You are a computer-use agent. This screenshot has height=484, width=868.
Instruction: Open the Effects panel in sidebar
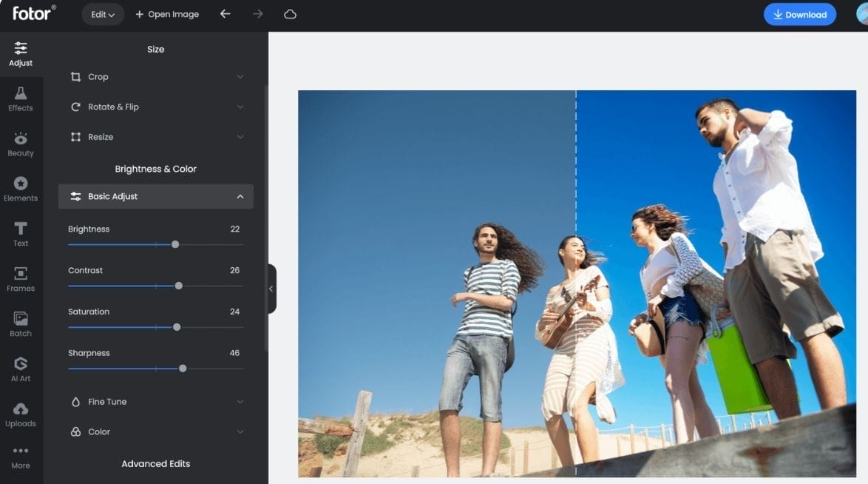click(21, 98)
